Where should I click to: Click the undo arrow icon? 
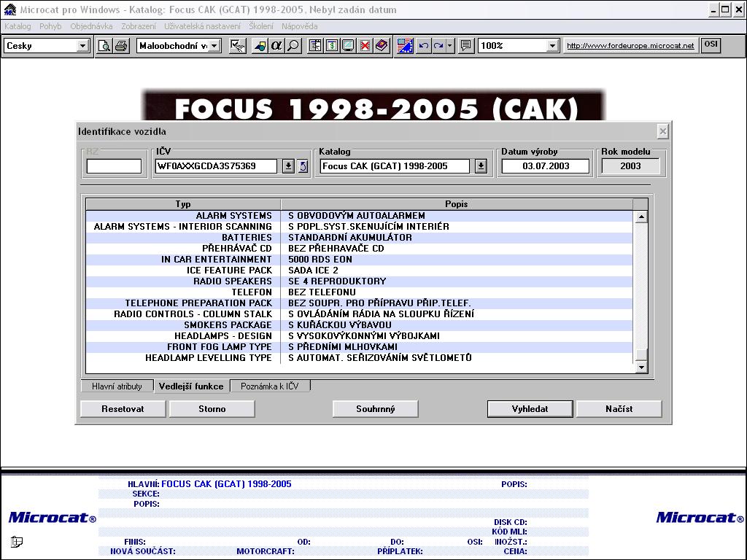click(424, 46)
